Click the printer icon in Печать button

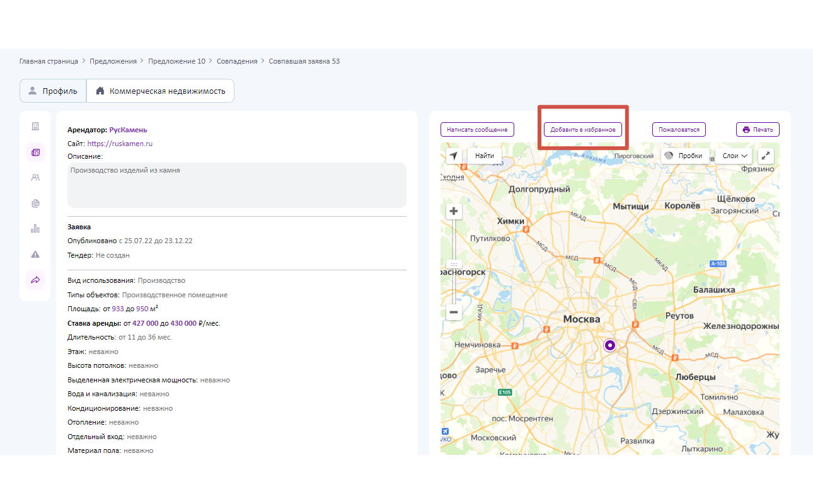pos(746,130)
